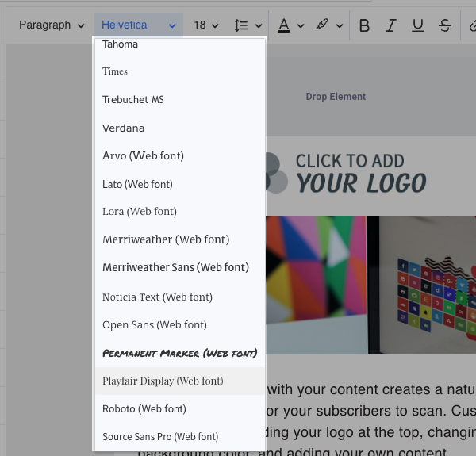Click the Bold formatting icon
This screenshot has width=476, height=456.
(364, 25)
